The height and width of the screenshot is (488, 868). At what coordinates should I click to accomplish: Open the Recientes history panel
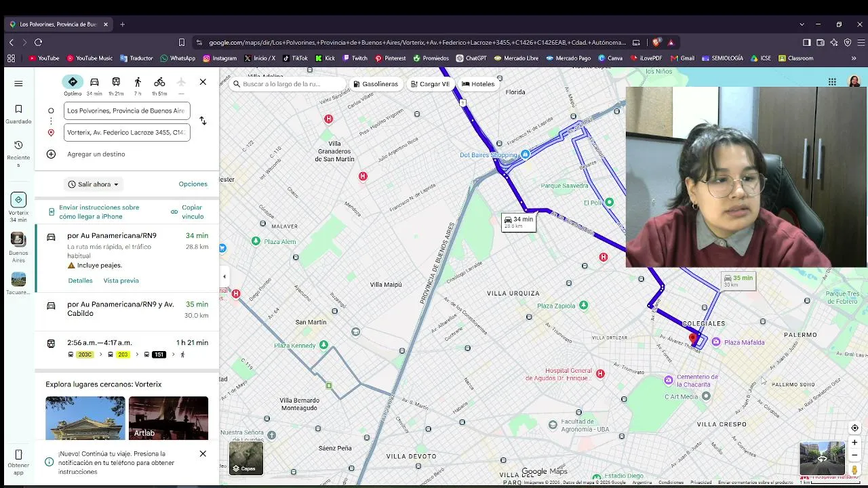point(18,154)
